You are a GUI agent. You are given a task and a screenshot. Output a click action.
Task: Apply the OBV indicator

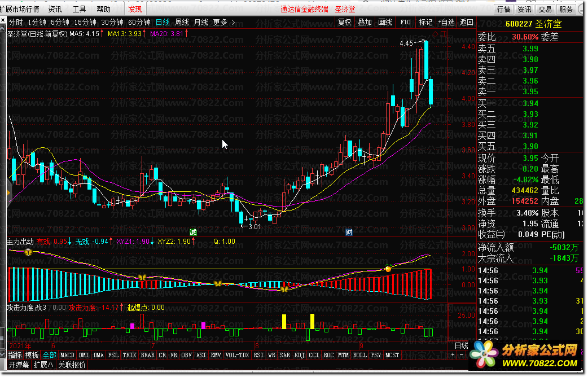tap(186, 355)
